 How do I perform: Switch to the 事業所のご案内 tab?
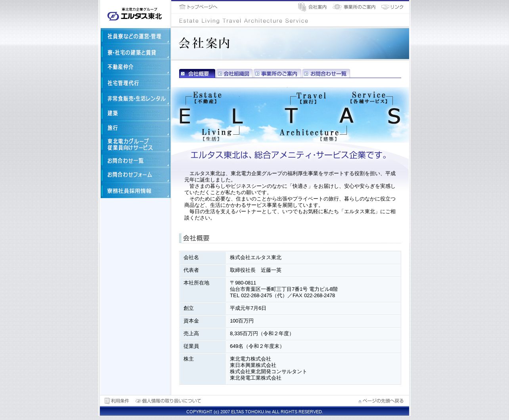click(277, 74)
